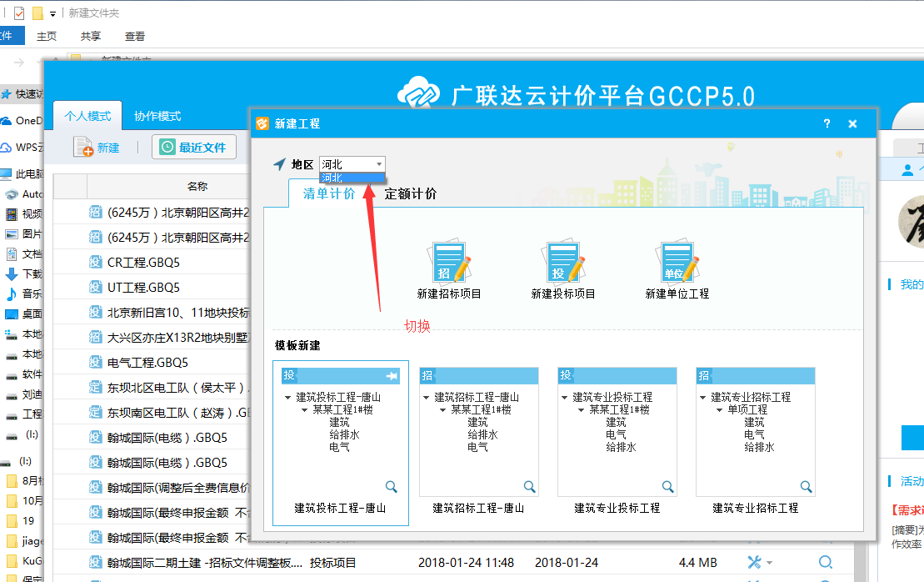Click the 名称 column header
Image resolution: width=924 pixels, height=582 pixels.
tap(197, 186)
